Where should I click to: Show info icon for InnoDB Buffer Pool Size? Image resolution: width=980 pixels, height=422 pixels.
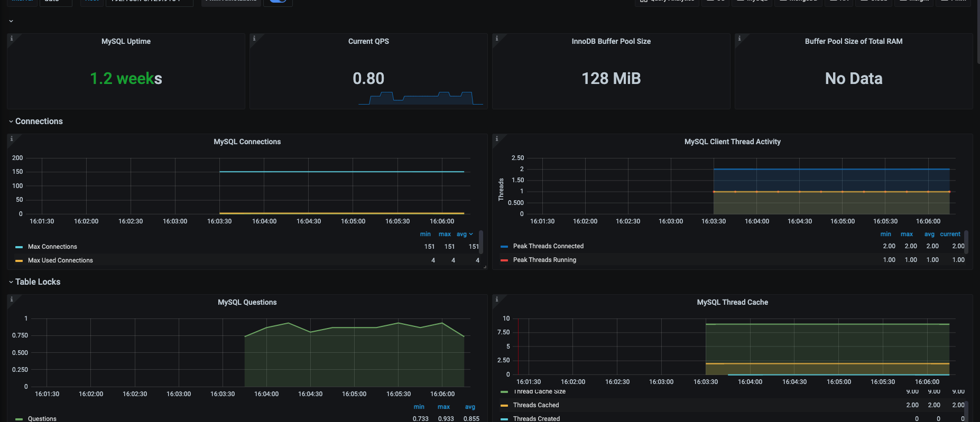[497, 38]
